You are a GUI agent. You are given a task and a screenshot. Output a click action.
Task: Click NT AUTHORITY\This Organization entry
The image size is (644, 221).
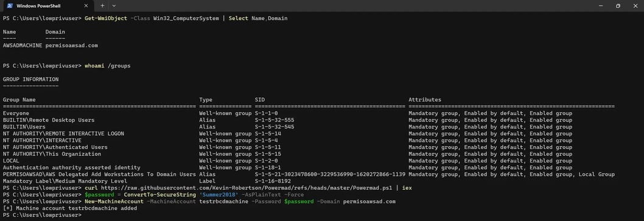point(52,154)
